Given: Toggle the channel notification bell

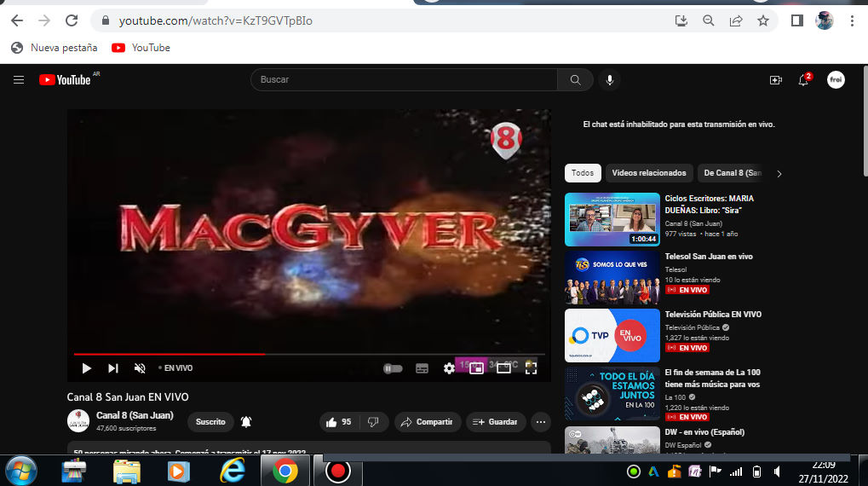Looking at the screenshot, I should click(x=246, y=422).
